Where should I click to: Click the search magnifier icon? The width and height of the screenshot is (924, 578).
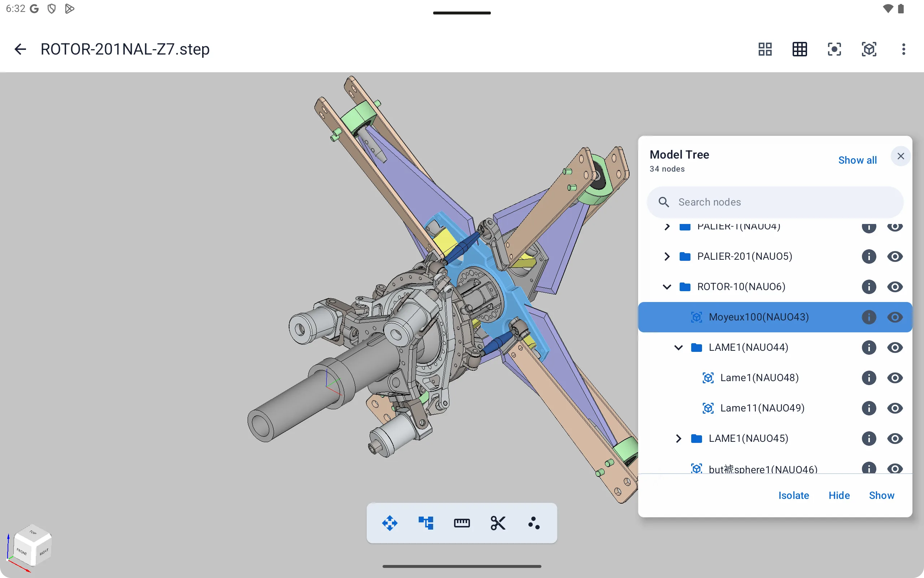664,202
